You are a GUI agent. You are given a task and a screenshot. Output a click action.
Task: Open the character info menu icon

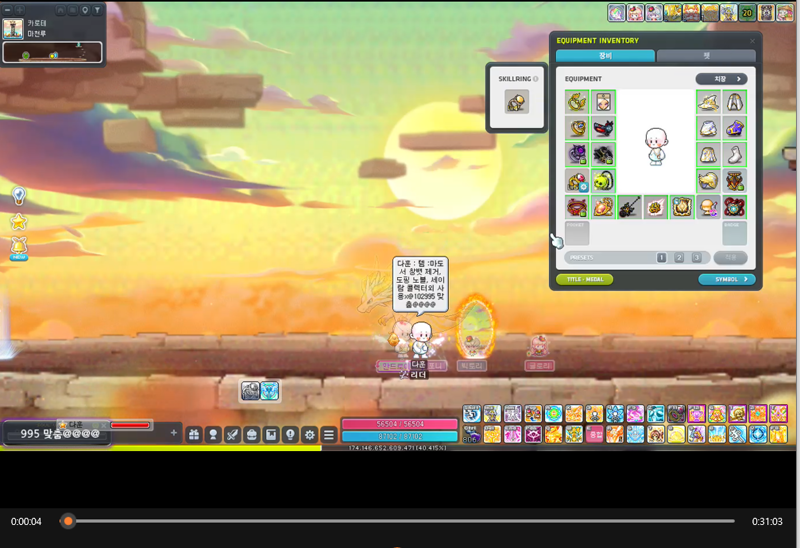pos(213,434)
